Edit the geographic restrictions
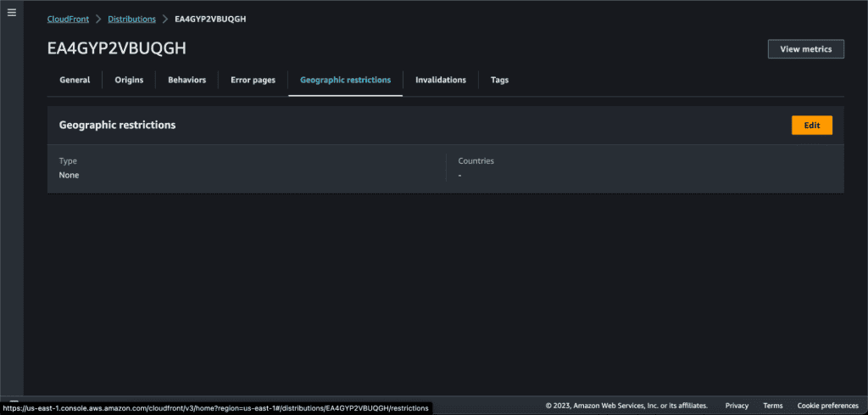The image size is (868, 415). (x=811, y=126)
